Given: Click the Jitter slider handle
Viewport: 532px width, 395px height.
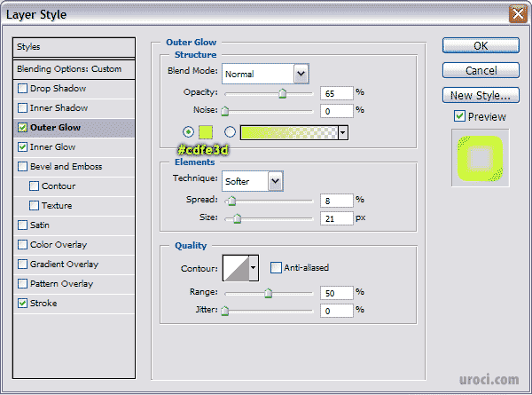Looking at the screenshot, I should click(225, 311).
